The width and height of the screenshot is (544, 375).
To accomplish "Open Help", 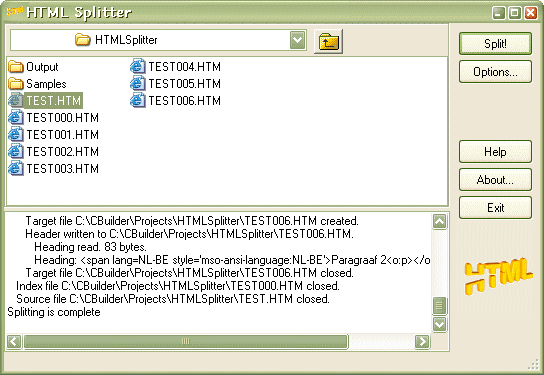I will point(495,152).
